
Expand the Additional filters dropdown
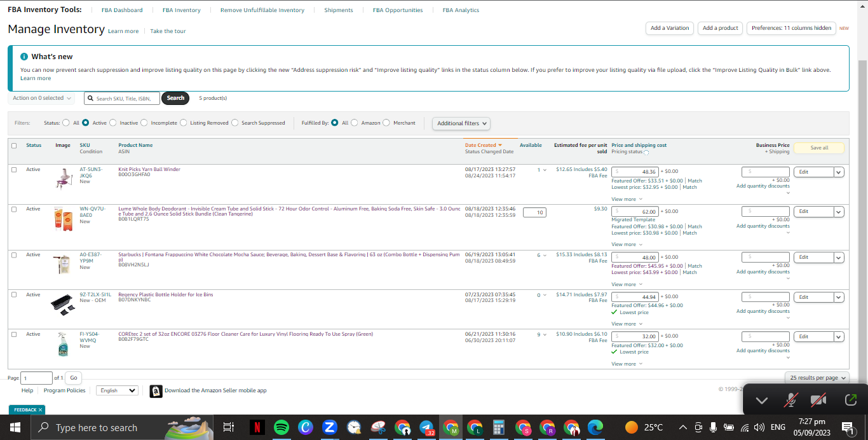pyautogui.click(x=461, y=123)
